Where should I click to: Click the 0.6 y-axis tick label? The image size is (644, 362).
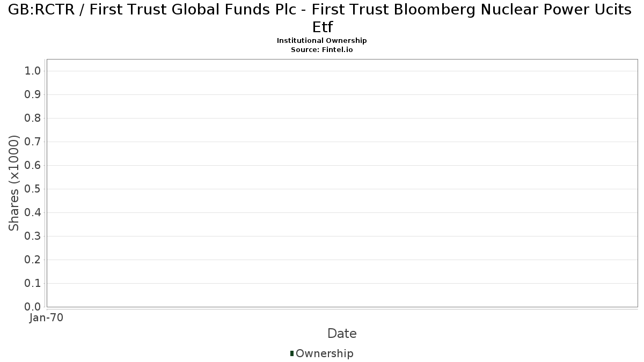[x=33, y=166]
